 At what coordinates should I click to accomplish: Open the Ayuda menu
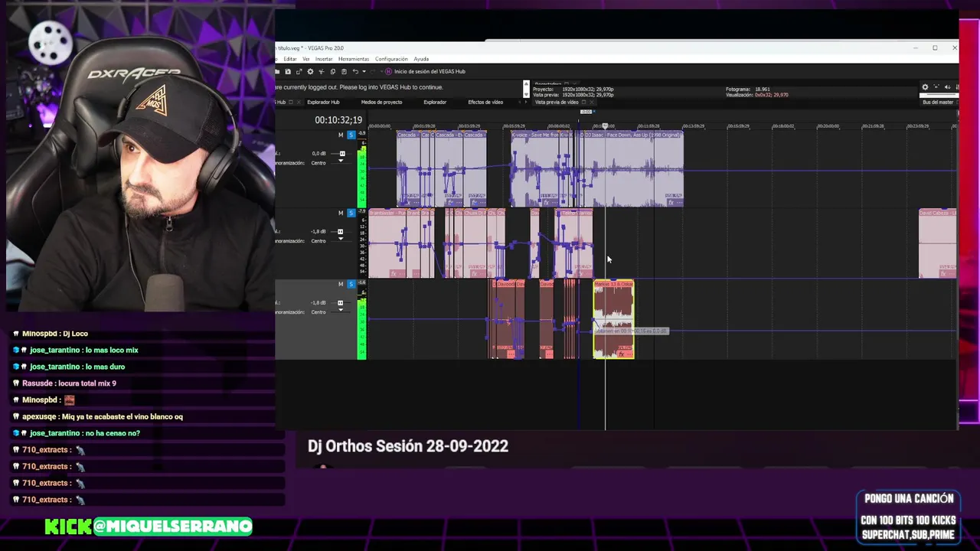pos(421,59)
